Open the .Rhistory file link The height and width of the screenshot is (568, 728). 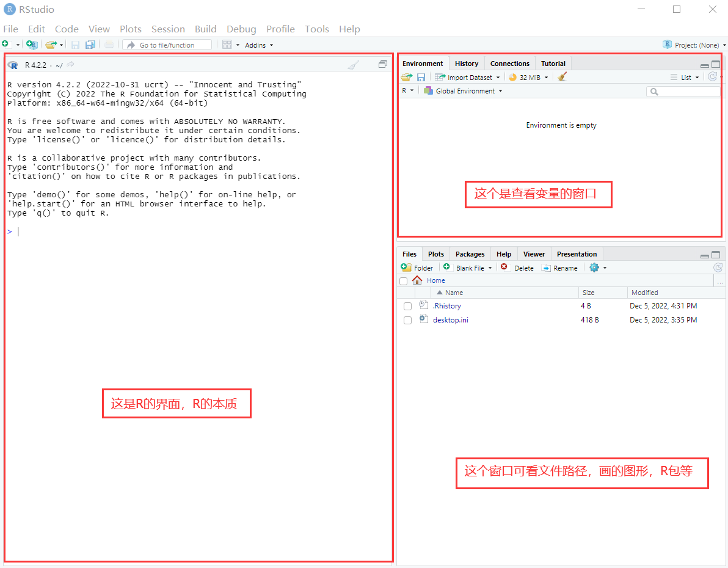point(446,305)
